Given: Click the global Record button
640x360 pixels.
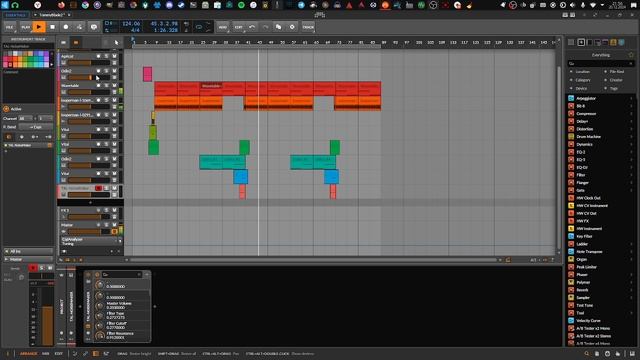Looking at the screenshot, I should (66, 27).
